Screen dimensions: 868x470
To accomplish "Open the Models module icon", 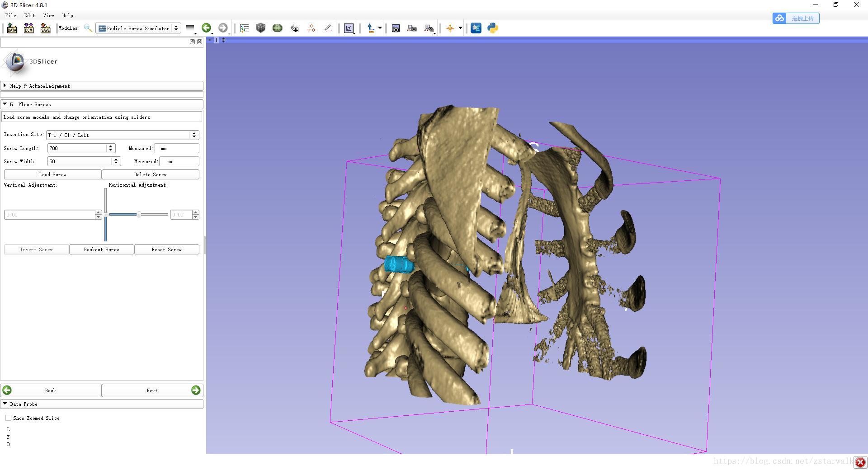I will tap(277, 28).
